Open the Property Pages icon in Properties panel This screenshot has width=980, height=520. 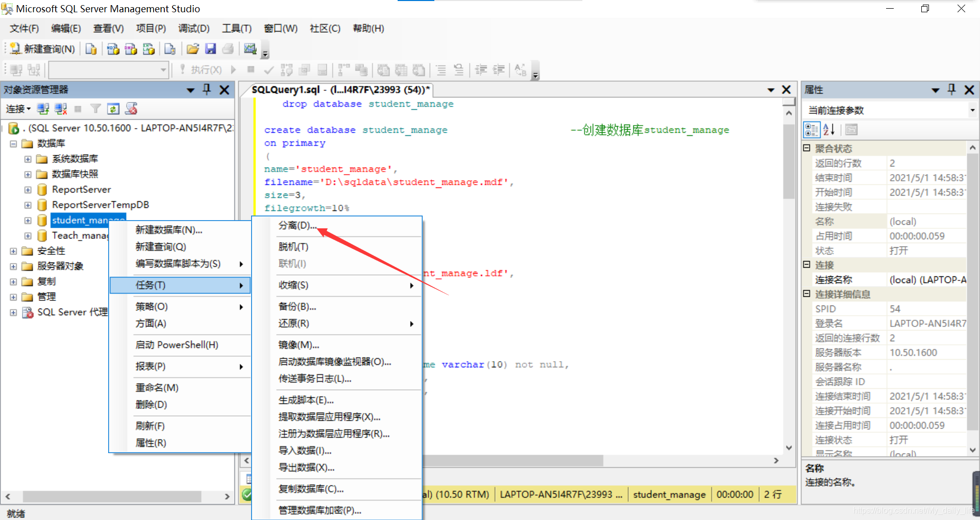point(851,130)
